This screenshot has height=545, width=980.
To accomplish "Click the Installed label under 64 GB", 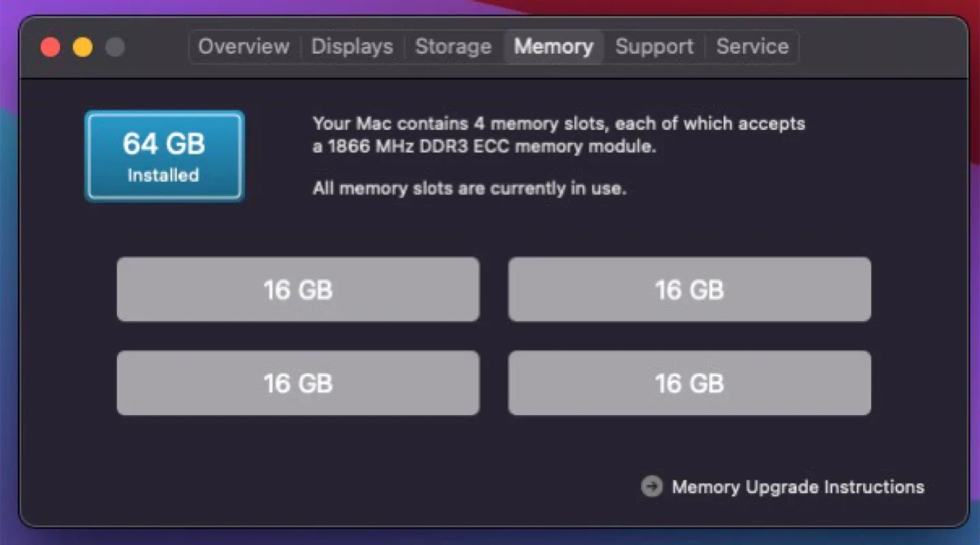I will point(163,175).
